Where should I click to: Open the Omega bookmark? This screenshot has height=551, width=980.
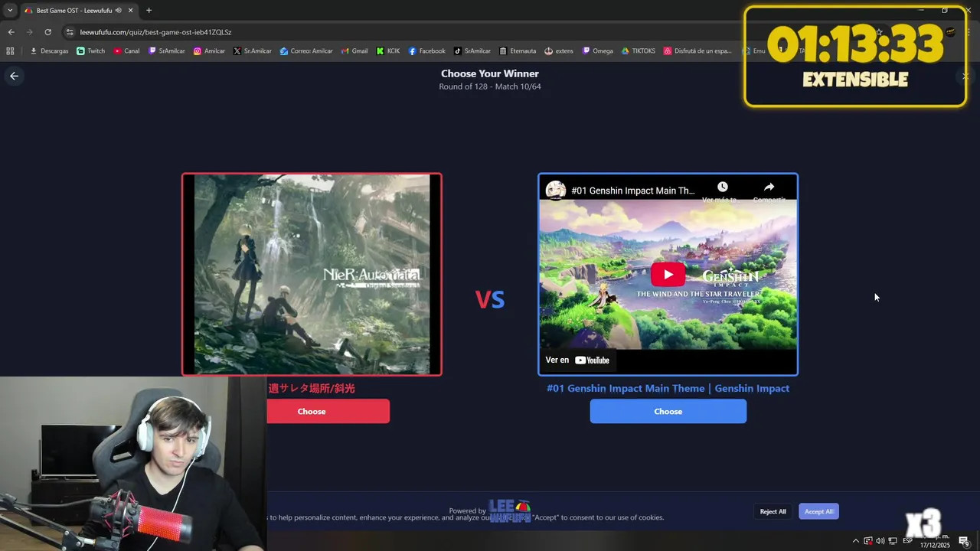pos(597,51)
